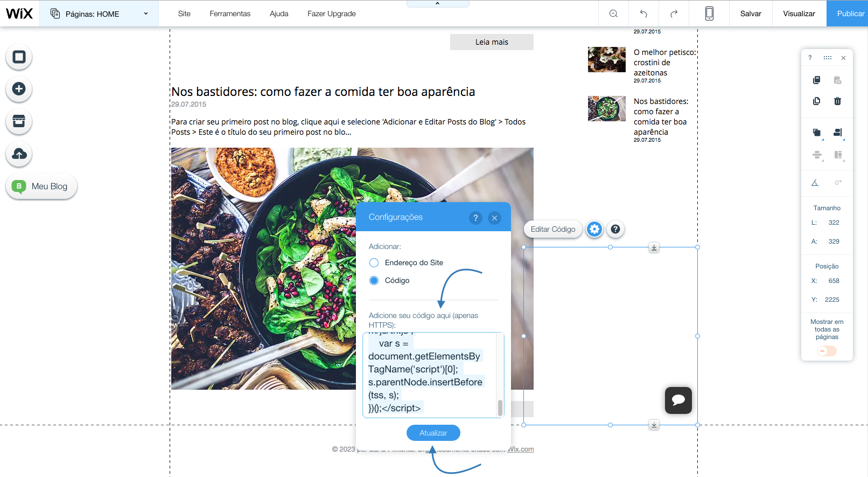Open the Fazer Upgrade menu
The width and height of the screenshot is (868, 477).
tap(332, 13)
